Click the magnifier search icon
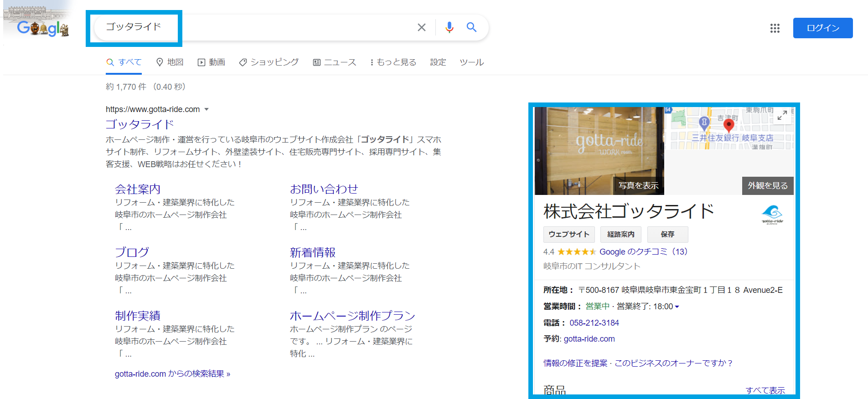 point(471,28)
